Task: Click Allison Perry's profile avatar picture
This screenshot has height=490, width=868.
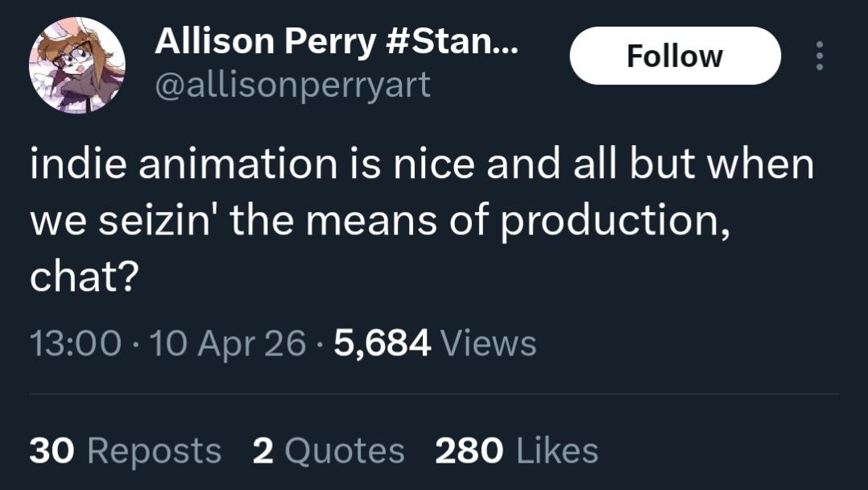Action: (x=77, y=65)
